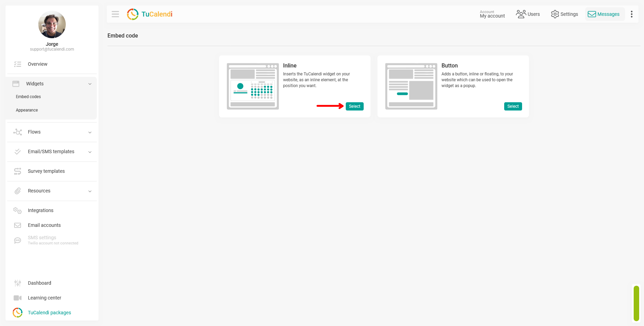Screen dimensions: 644x326
Task: Open Email accounts menu item
Action: [x=44, y=225]
